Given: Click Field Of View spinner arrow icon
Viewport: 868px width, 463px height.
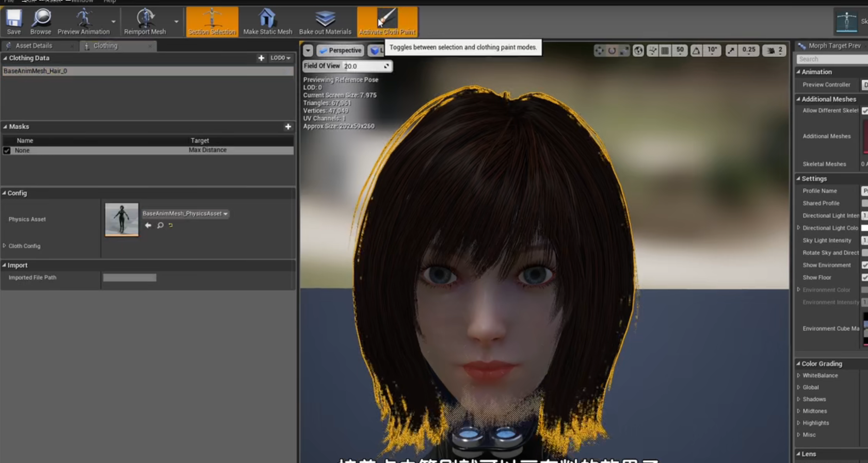Looking at the screenshot, I should [x=386, y=66].
